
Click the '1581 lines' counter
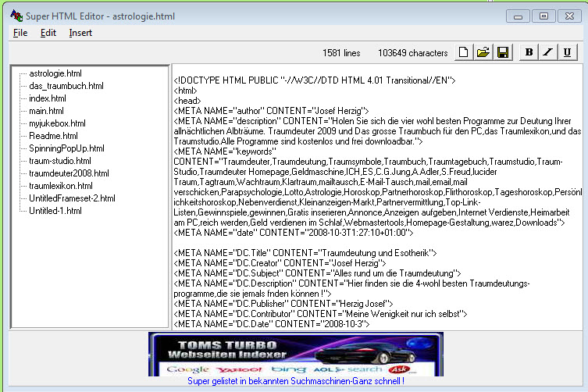point(341,53)
